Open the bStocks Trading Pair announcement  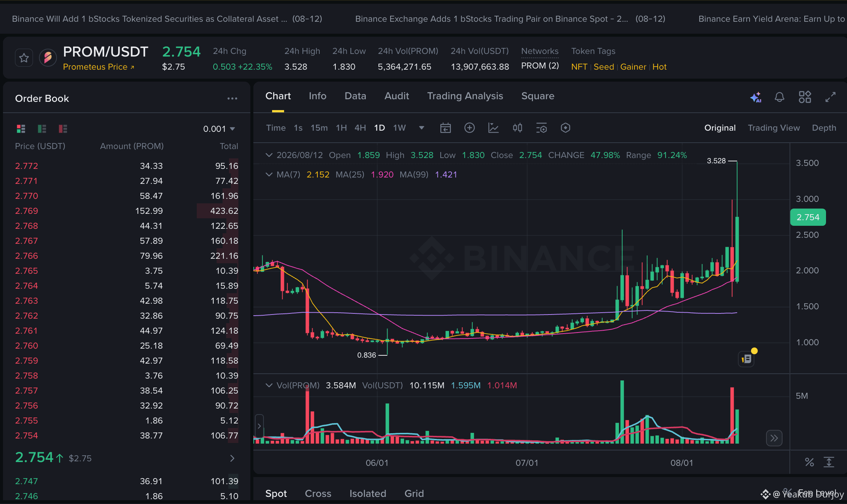click(510, 19)
